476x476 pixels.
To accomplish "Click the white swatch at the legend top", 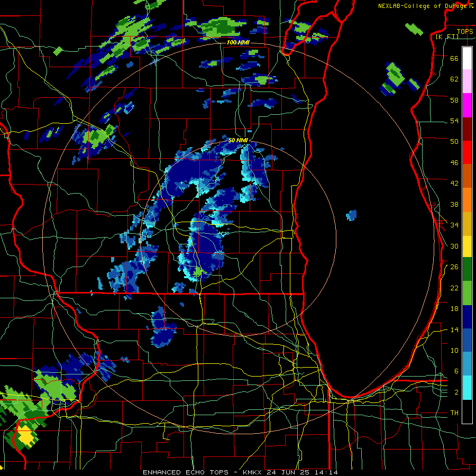I will (x=467, y=58).
